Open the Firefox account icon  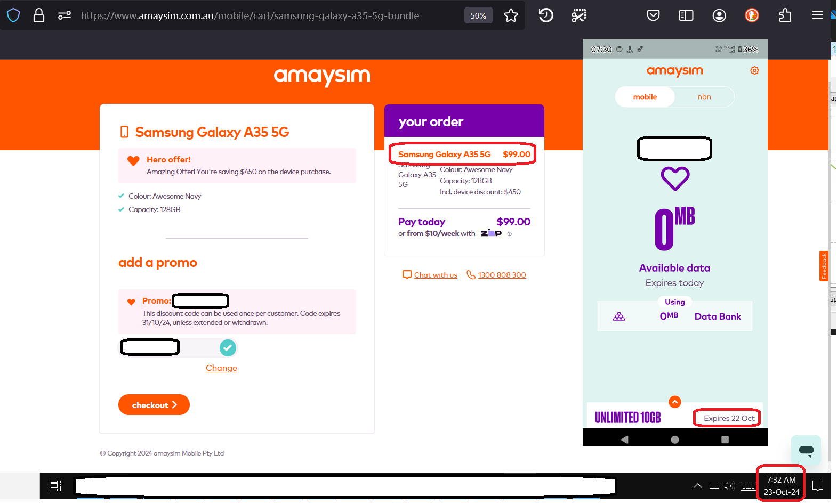click(719, 15)
